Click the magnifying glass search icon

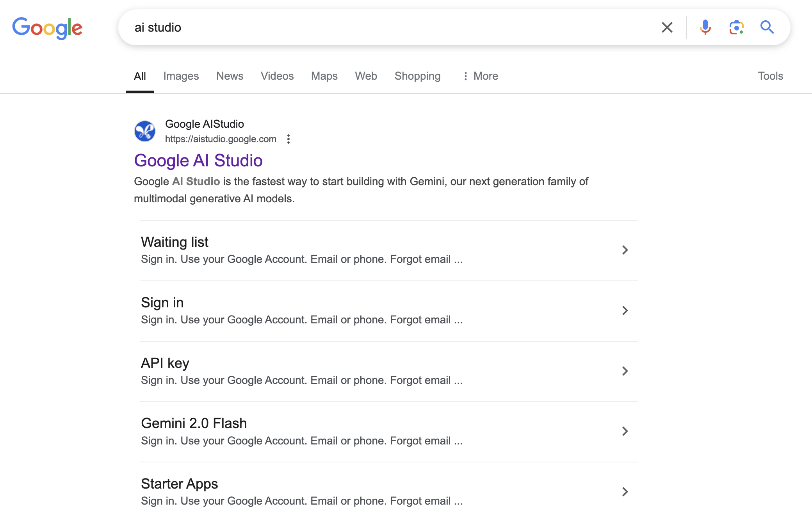tap(767, 27)
